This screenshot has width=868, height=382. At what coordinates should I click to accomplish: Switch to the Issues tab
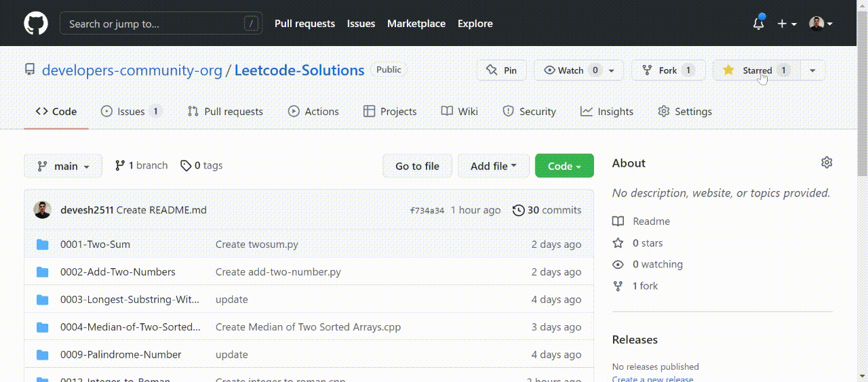pyautogui.click(x=130, y=112)
